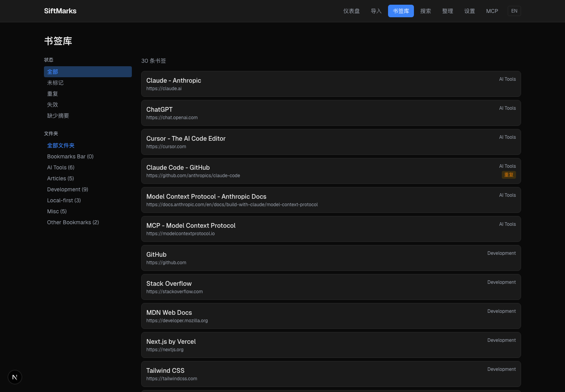Open the MDN Web Docs bookmark
Image resolution: width=565 pixels, height=392 pixels.
(x=331, y=316)
